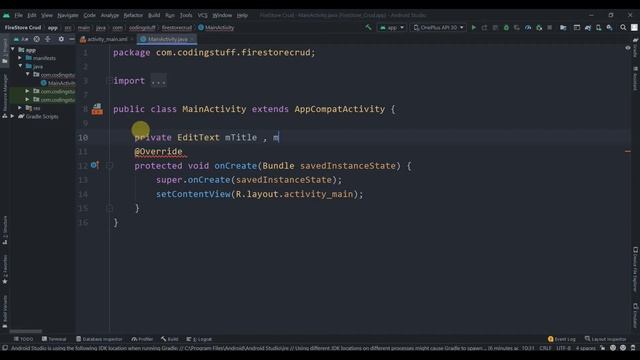Click the Stop icon in the toolbar
Image resolution: width=640 pixels, height=360 pixels.
pos(550,27)
